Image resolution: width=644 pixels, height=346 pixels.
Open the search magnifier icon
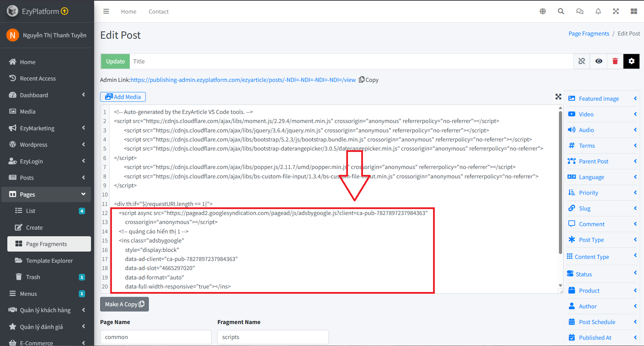561,11
